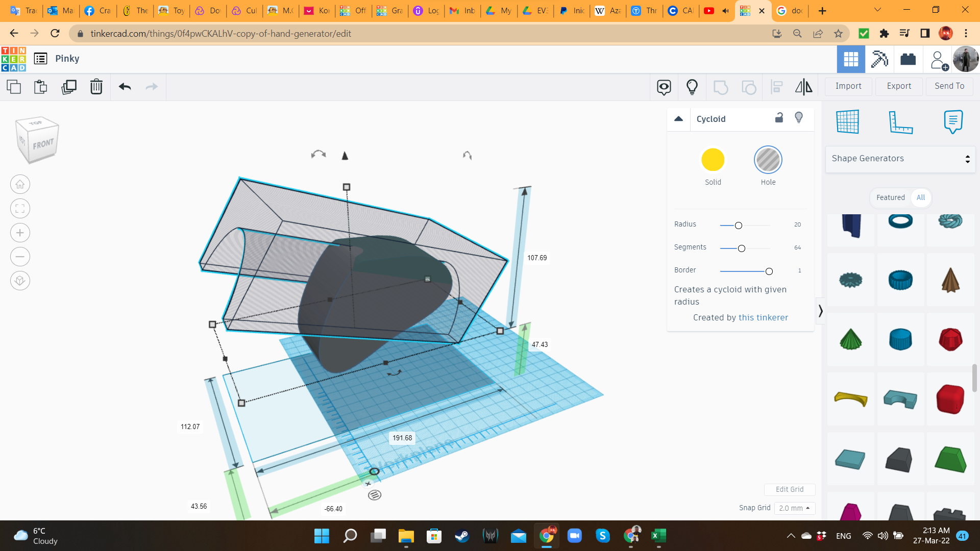Switch to the Featured tab
Image resolution: width=980 pixels, height=551 pixels.
click(890, 197)
